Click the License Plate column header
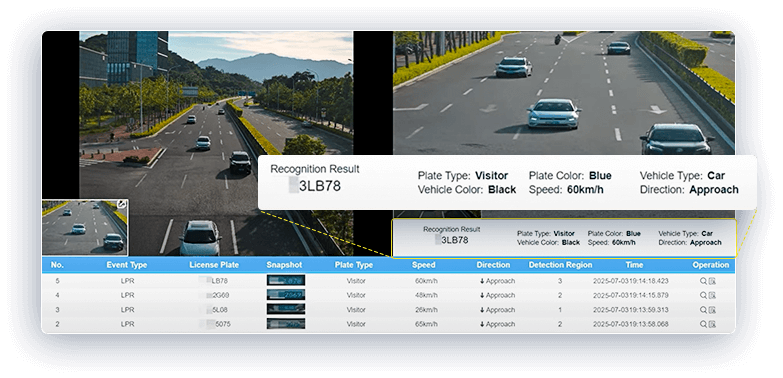Screen dimensions: 783x378 [x=214, y=265]
